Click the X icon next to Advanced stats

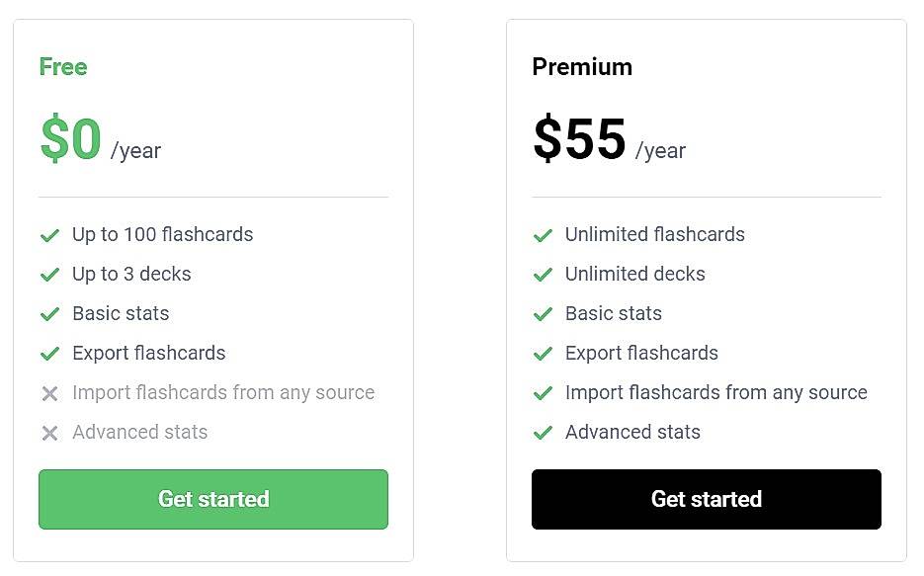[49, 433]
